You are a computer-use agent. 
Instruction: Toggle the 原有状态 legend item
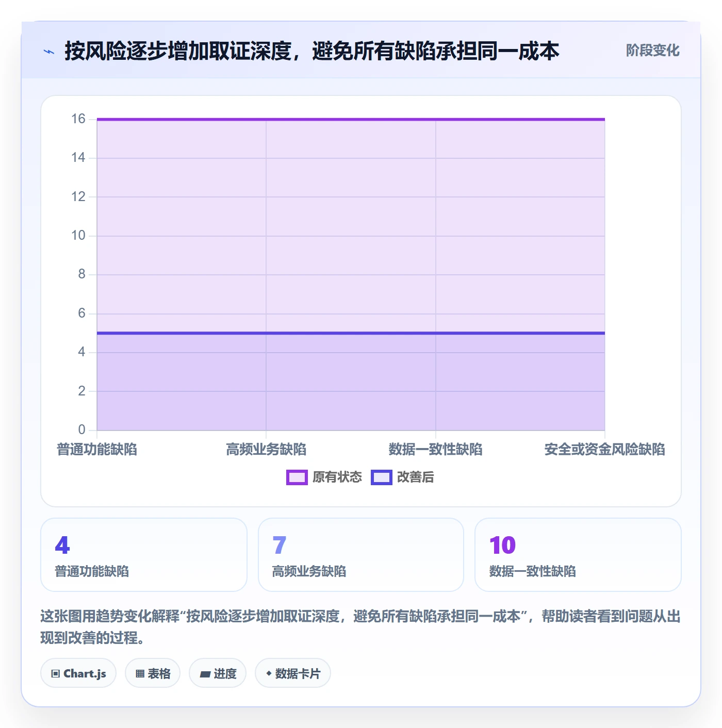[x=324, y=477]
